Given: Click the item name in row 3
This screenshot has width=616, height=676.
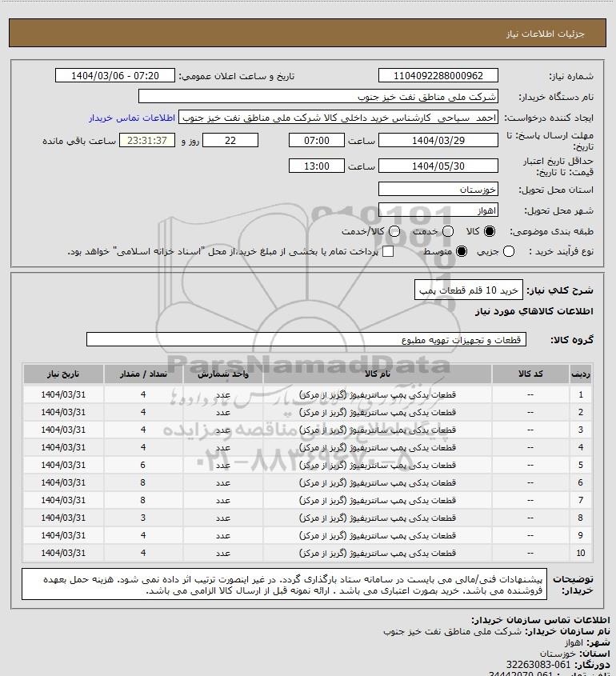Looking at the screenshot, I should pos(377,430).
